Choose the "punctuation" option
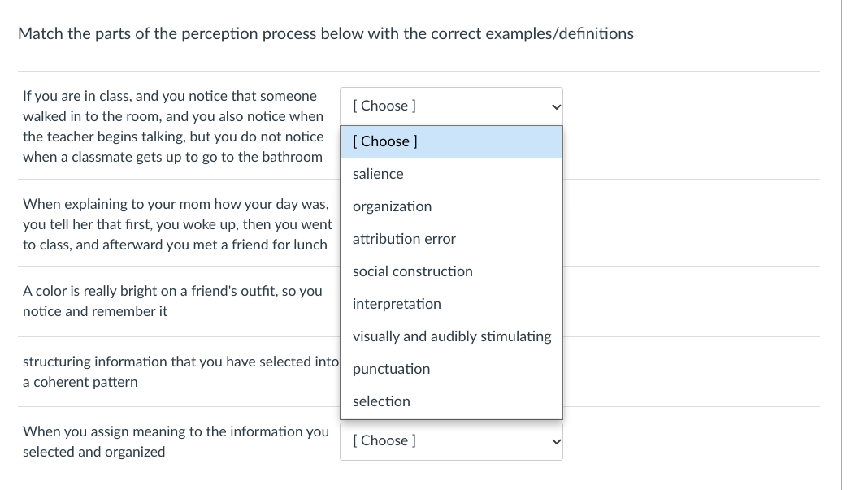The width and height of the screenshot is (868, 490). pos(391,369)
